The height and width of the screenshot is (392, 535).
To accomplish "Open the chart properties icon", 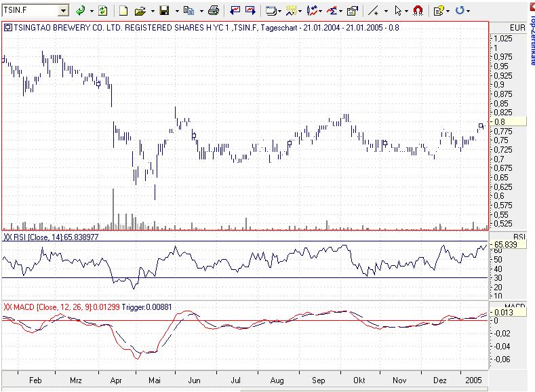I will [x=352, y=11].
